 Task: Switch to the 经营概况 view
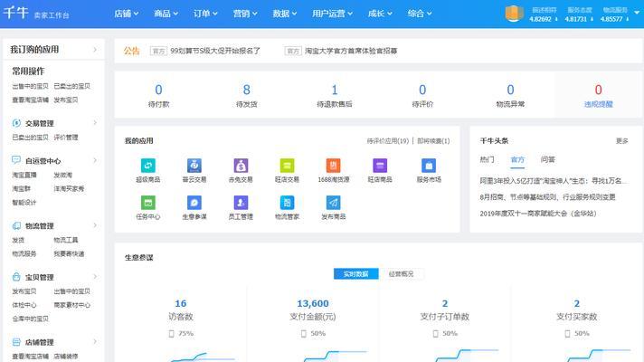[x=401, y=274]
